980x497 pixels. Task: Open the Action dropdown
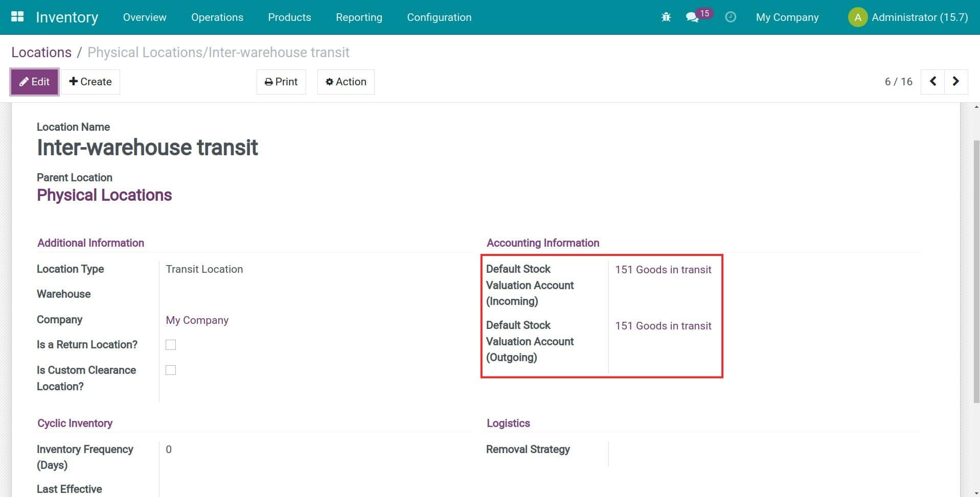(x=346, y=82)
